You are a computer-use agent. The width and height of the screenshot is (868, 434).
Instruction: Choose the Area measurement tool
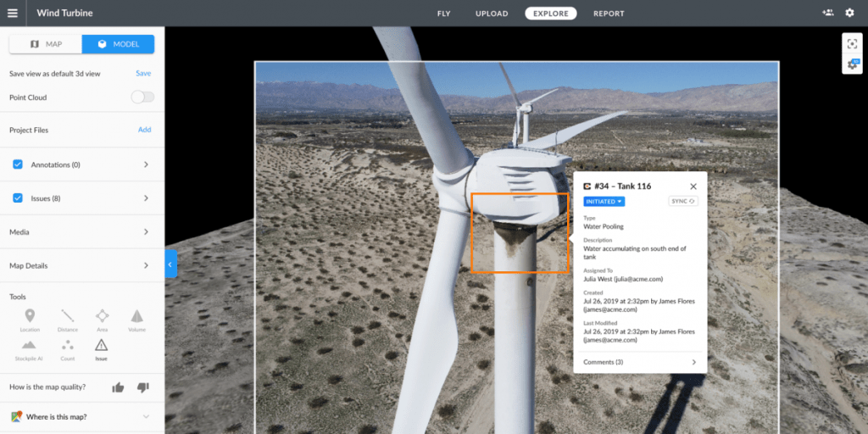point(102,316)
